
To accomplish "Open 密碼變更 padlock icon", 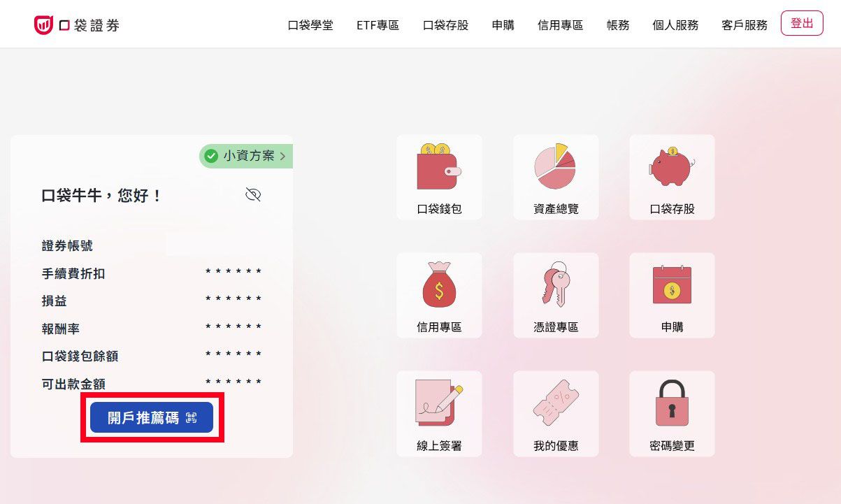I will tap(672, 414).
